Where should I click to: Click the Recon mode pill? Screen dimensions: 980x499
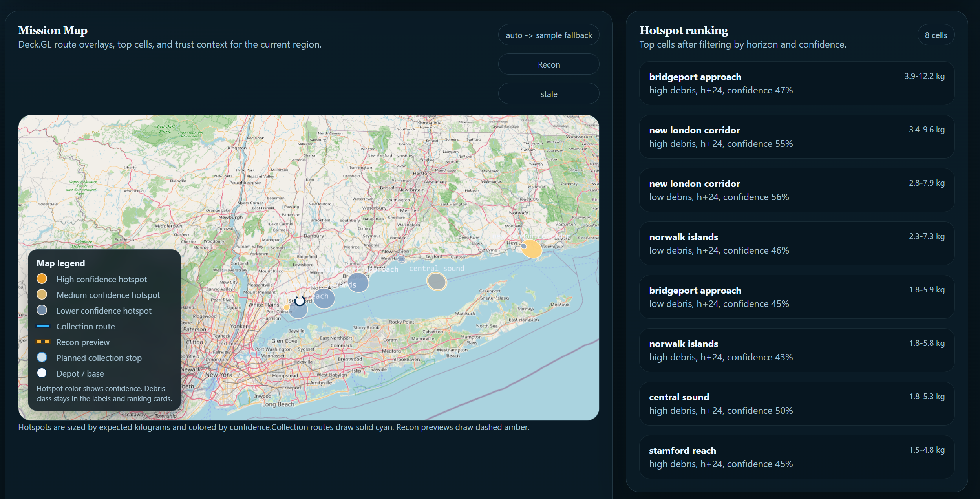pos(549,64)
